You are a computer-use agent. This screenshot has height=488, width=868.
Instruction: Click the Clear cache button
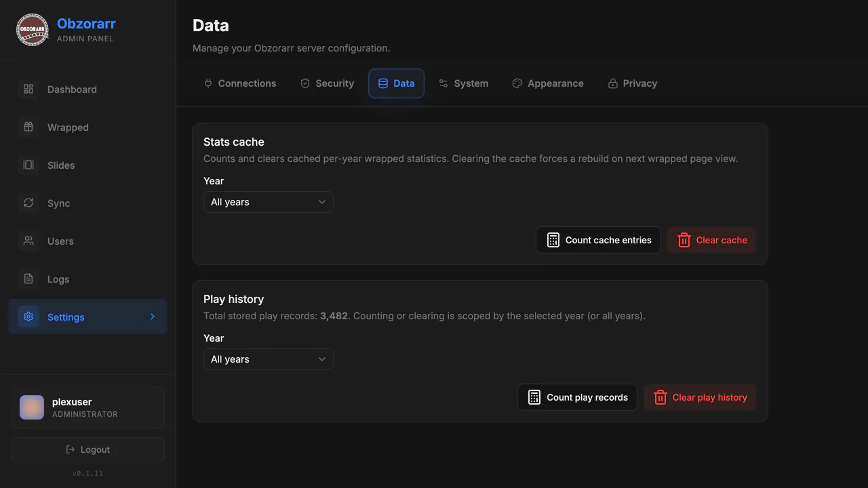pos(711,240)
